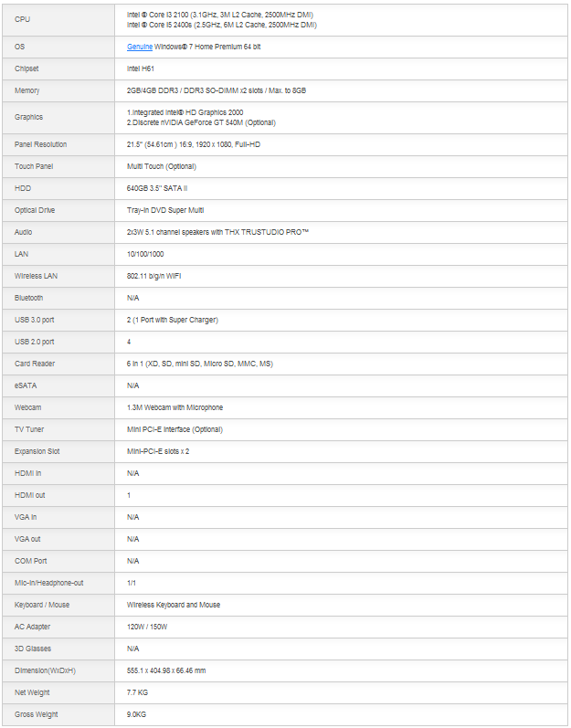Click the Memory specification value

pos(217,90)
